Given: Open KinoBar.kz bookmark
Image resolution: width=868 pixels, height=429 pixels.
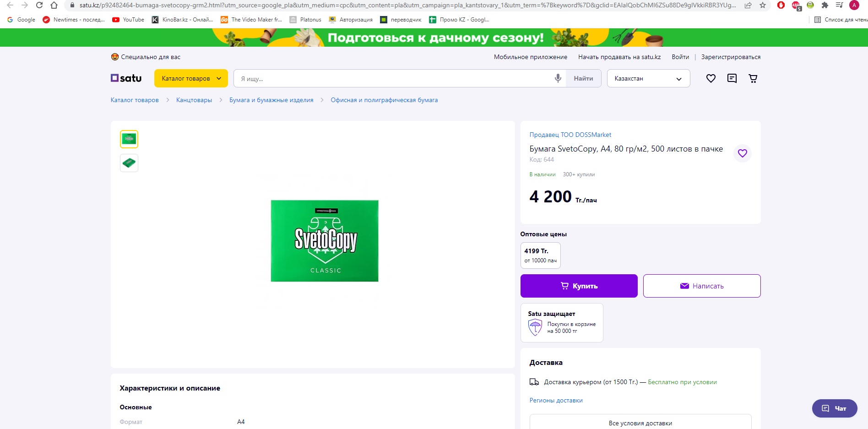Looking at the screenshot, I should [x=183, y=20].
